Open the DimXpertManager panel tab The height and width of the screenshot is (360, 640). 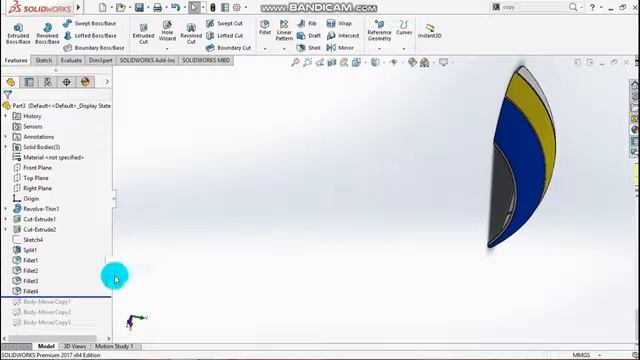(x=67, y=82)
